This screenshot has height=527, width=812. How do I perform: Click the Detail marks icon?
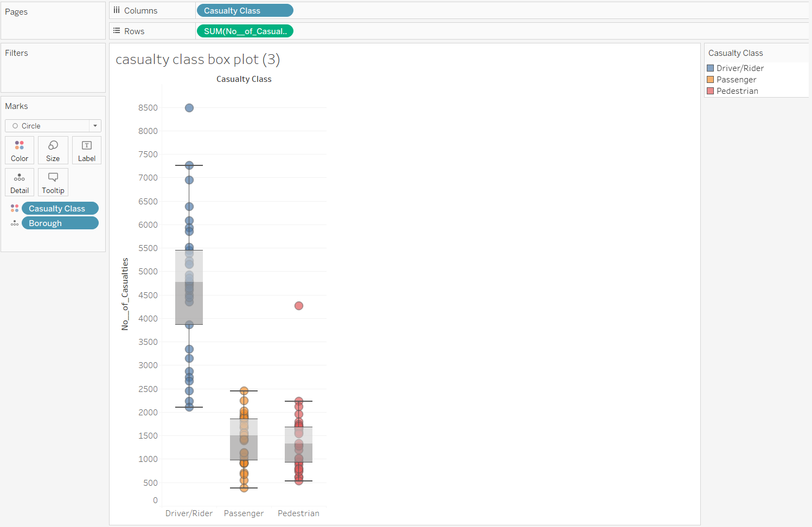(19, 182)
